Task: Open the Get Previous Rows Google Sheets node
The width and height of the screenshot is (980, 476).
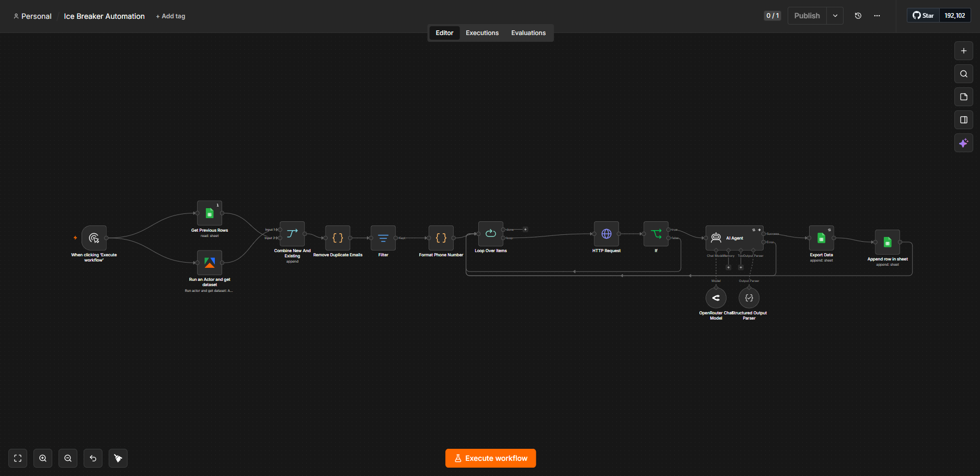Action: 210,213
